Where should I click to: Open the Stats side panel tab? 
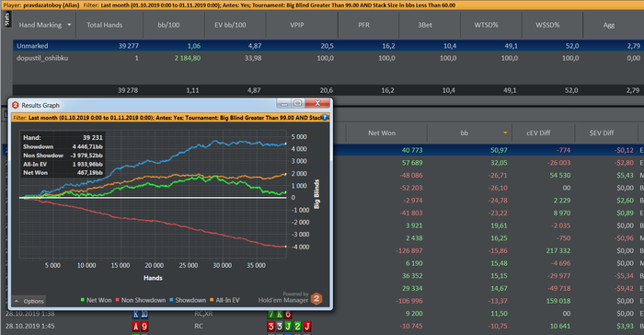(x=6, y=19)
